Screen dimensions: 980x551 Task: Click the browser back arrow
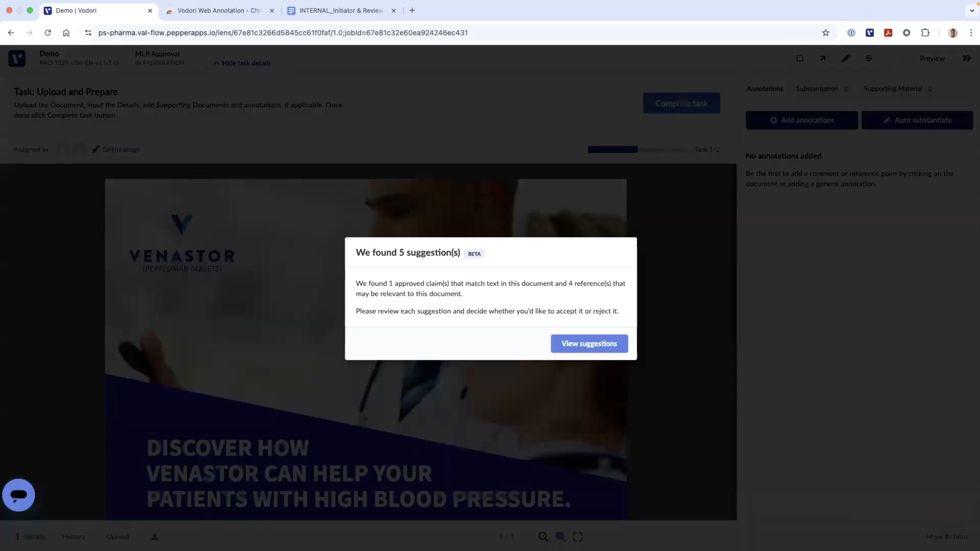(11, 33)
